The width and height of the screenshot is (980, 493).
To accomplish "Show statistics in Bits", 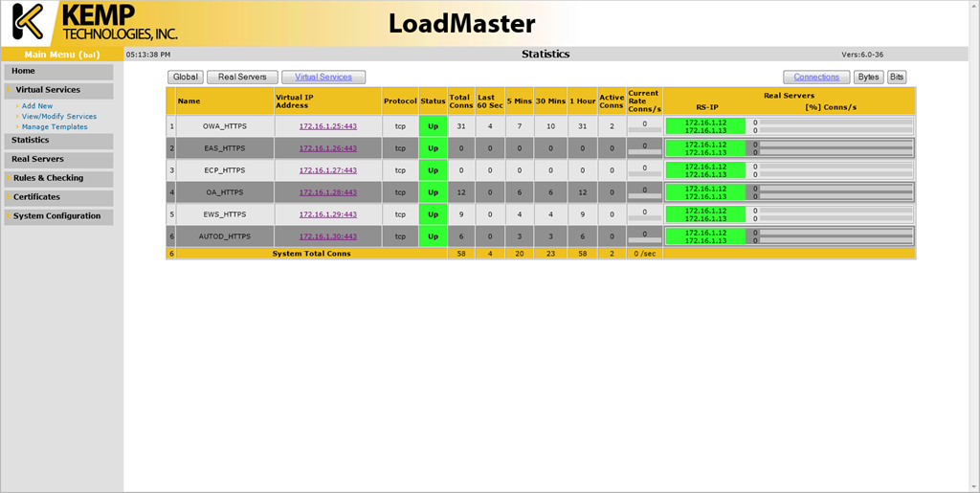I will pyautogui.click(x=897, y=77).
